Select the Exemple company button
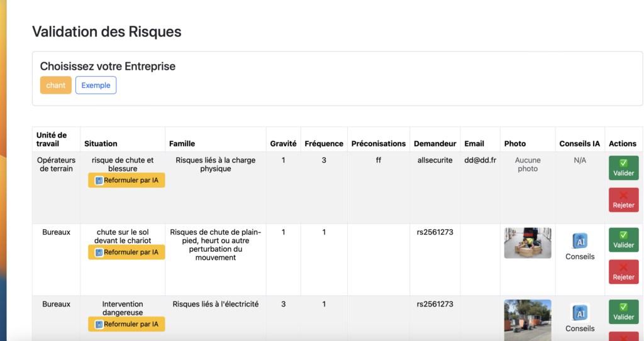The image size is (644, 341). (96, 85)
